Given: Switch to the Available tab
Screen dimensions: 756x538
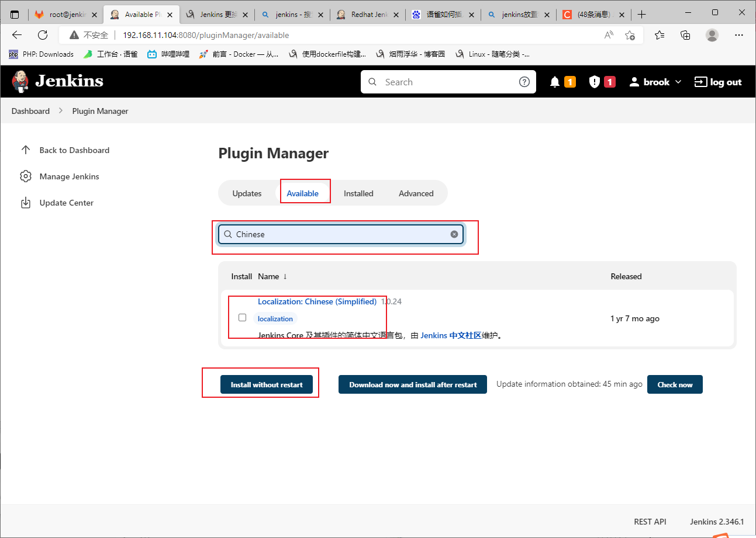Looking at the screenshot, I should 302,193.
